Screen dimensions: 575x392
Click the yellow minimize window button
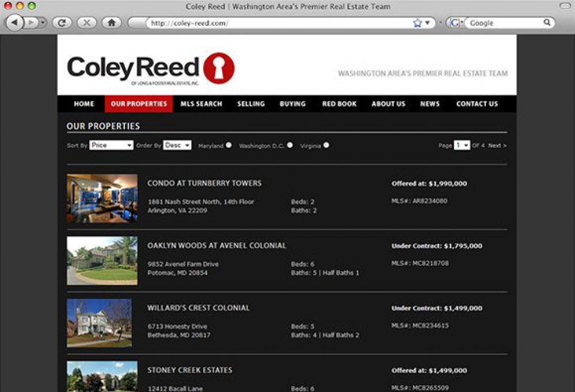point(20,6)
